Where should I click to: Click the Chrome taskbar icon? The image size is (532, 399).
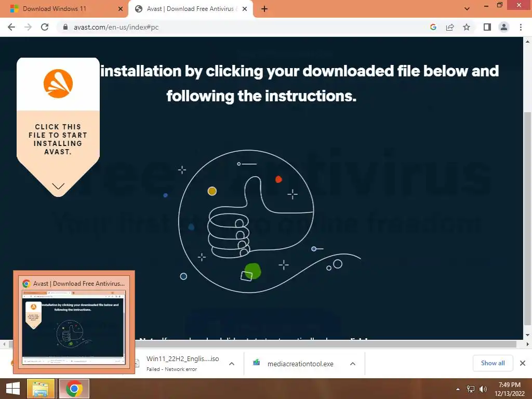pos(74,389)
